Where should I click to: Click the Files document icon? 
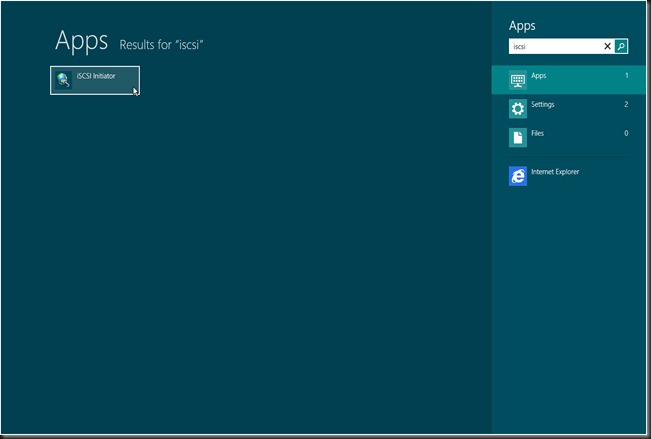coord(518,137)
